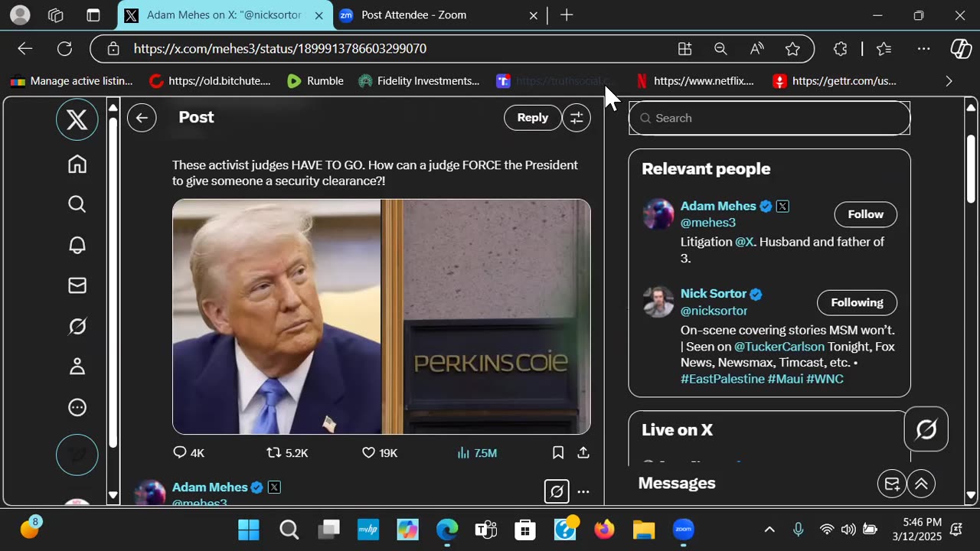
Task: Open volume control in system tray
Action: [x=848, y=529]
